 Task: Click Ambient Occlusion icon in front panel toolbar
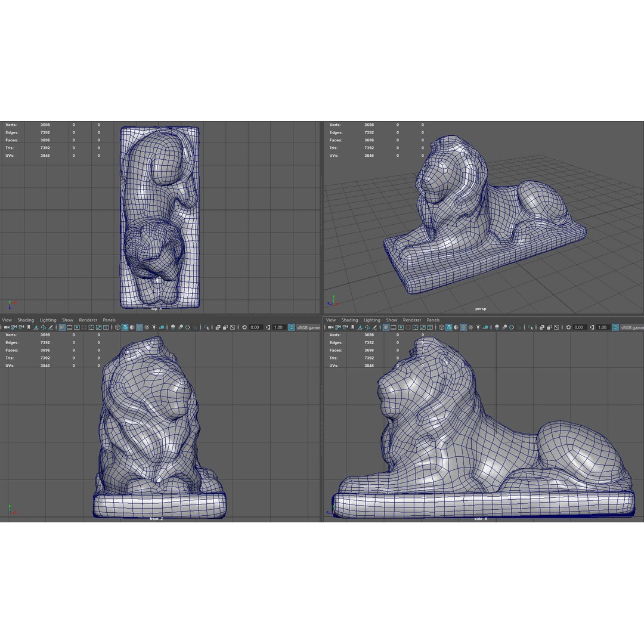click(x=173, y=327)
